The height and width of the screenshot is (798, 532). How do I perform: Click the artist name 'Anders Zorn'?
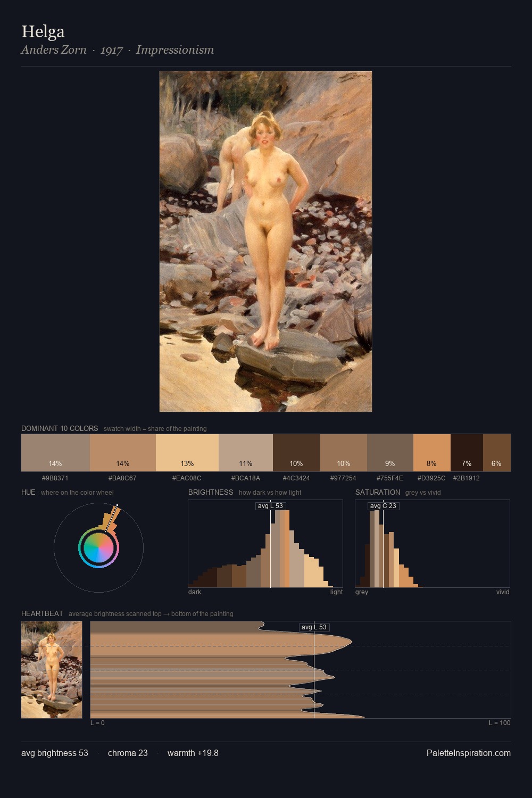54,50
